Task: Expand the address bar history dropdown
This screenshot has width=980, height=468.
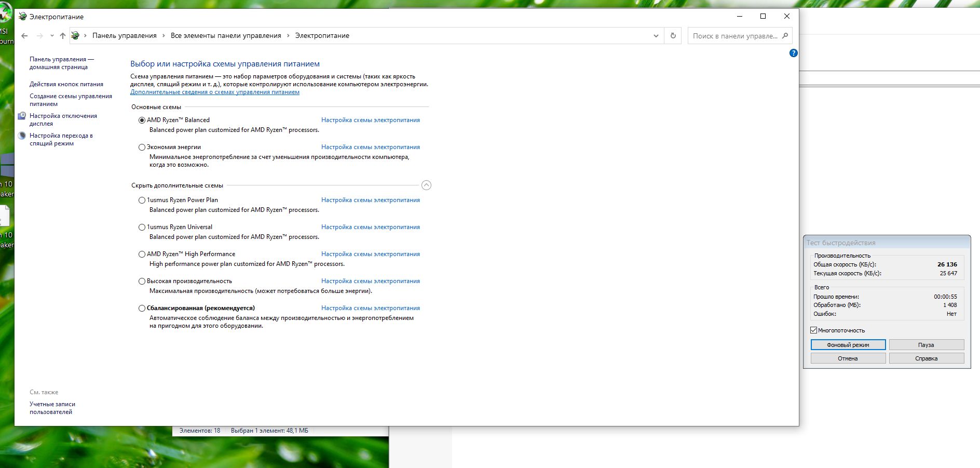Action: pyautogui.click(x=656, y=36)
